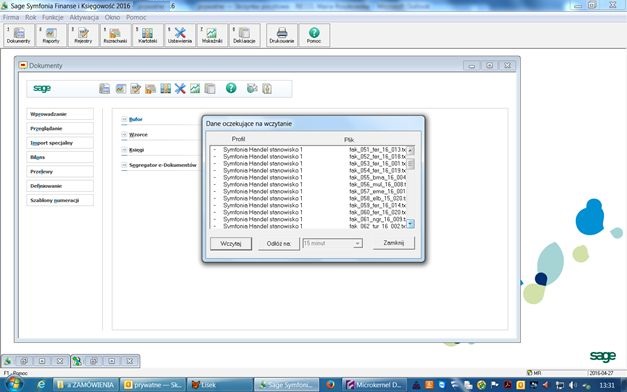Click the last icon in Dokumenty window toolbar
This screenshot has height=392, width=627.
pyautogui.click(x=267, y=88)
